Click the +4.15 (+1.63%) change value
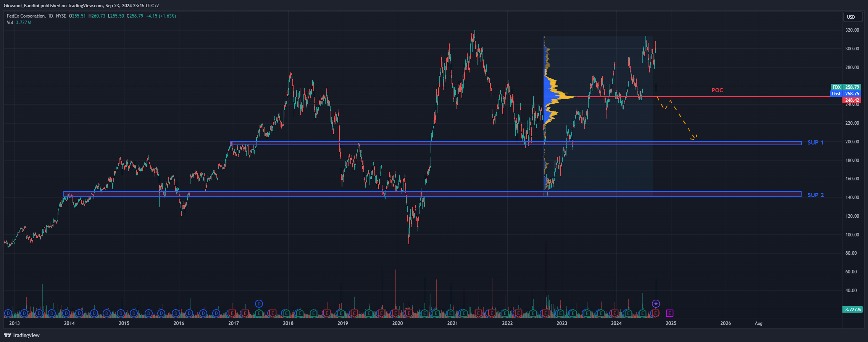 coord(161,16)
